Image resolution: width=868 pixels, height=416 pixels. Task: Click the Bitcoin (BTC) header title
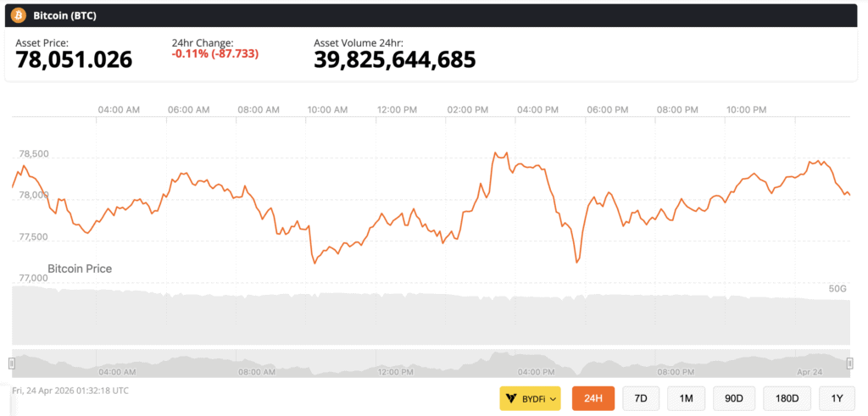(x=64, y=15)
